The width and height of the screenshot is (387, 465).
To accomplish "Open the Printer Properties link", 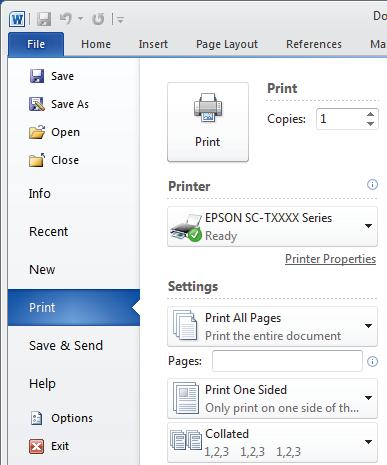I will (x=330, y=259).
